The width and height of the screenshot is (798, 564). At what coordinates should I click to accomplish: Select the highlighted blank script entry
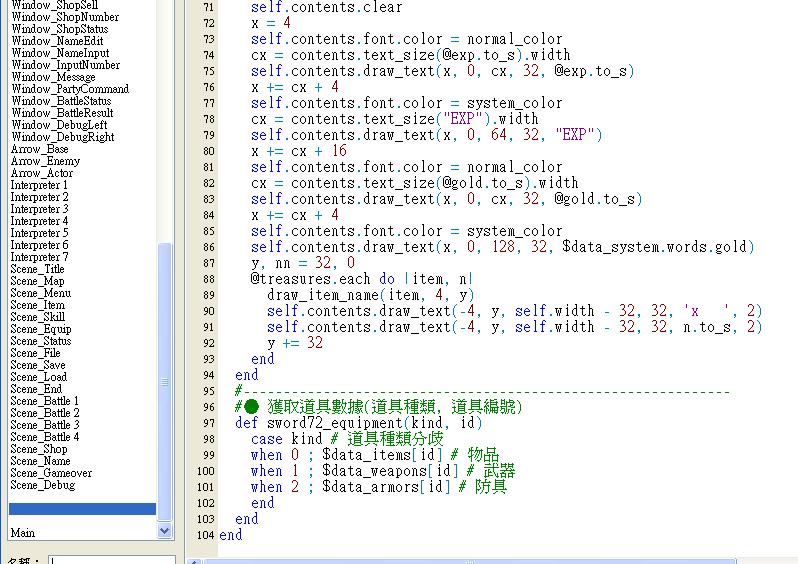tap(82, 509)
